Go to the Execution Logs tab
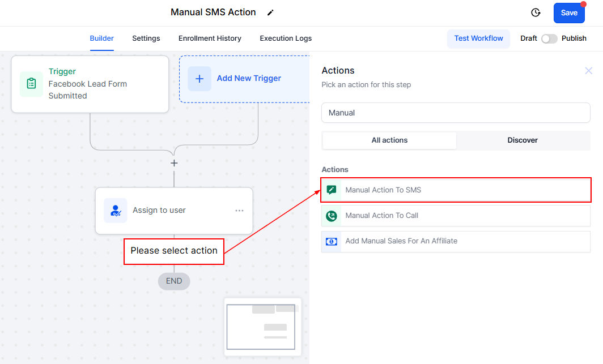Screen dimensions: 603x364 286,38
